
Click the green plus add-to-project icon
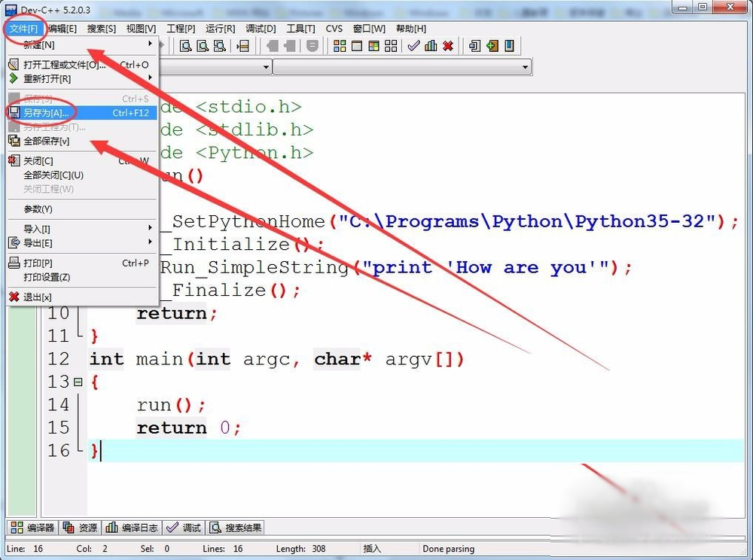coord(492,46)
